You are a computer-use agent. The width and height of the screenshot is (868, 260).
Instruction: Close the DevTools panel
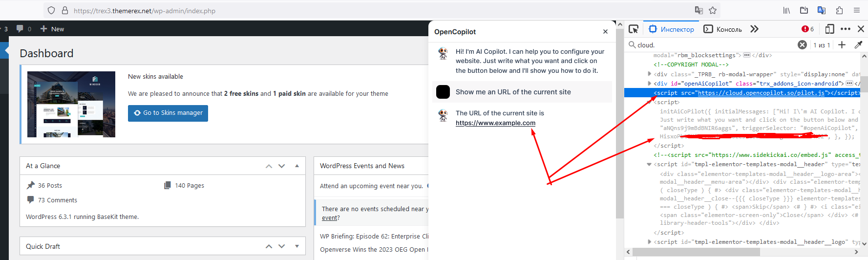[x=861, y=29]
